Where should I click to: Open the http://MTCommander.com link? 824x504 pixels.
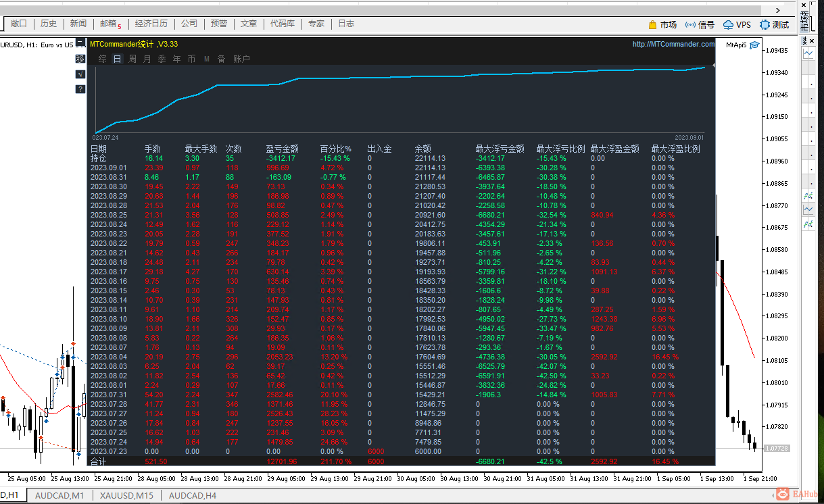coord(673,45)
